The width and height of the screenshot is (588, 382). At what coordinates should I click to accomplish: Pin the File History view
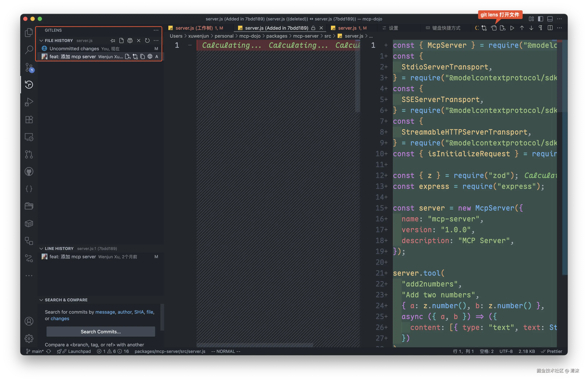pyautogui.click(x=113, y=41)
